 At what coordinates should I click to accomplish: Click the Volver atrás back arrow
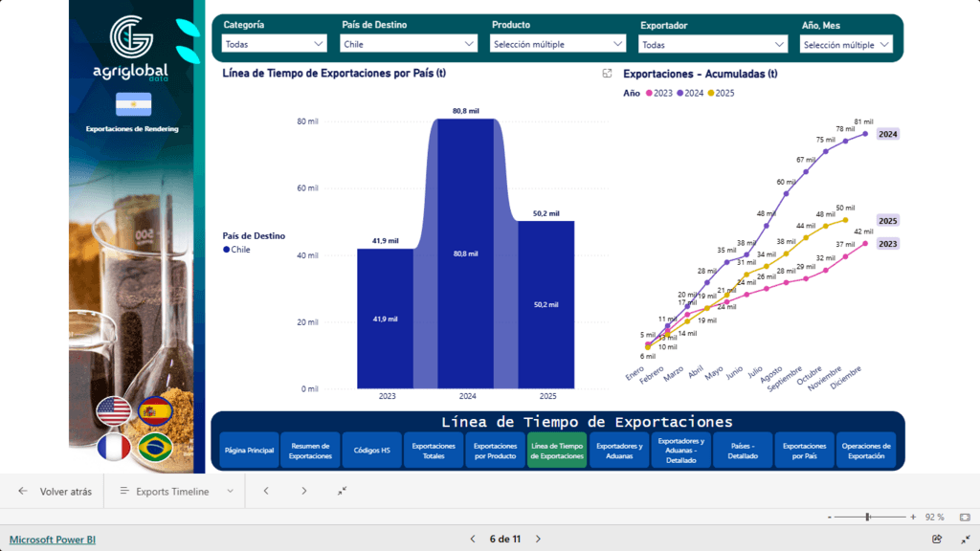pyautogui.click(x=23, y=491)
